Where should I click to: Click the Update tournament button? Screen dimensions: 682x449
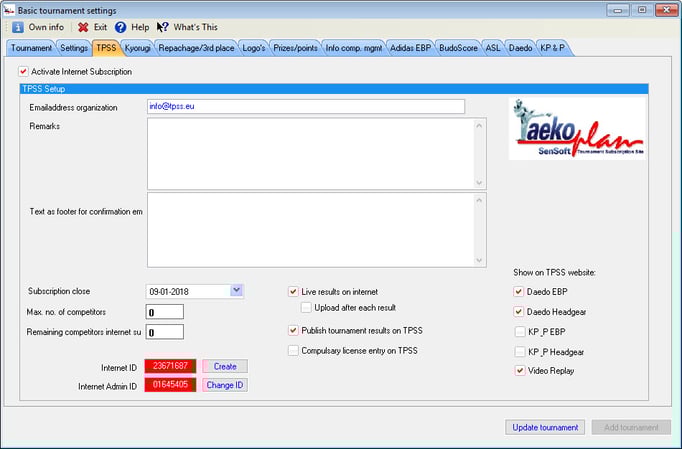(x=545, y=427)
